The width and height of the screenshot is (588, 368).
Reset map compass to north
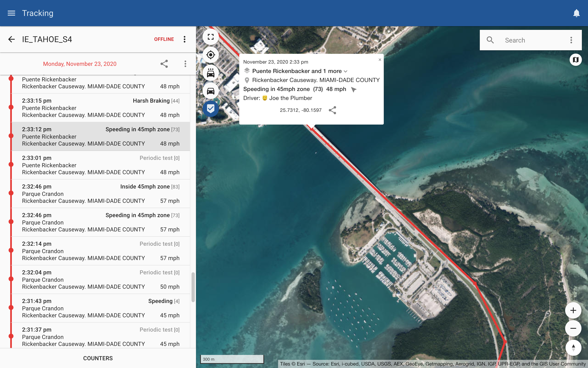click(573, 348)
